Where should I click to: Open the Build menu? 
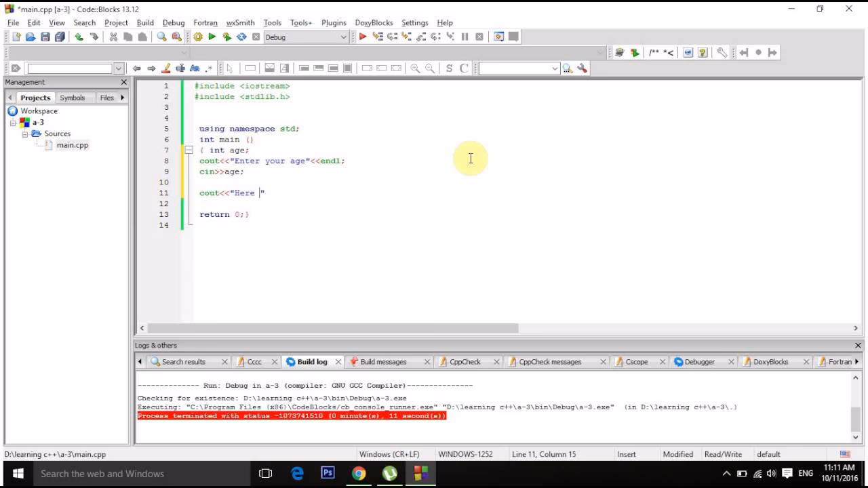pos(145,22)
